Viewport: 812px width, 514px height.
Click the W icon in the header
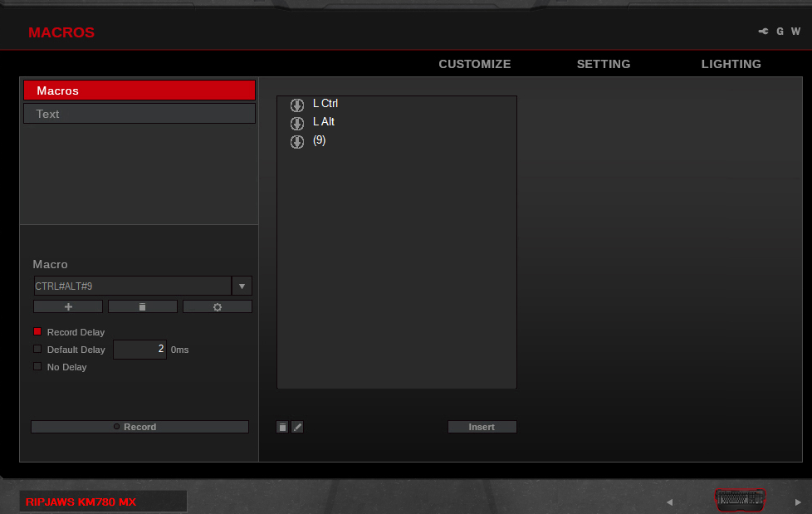tap(796, 32)
